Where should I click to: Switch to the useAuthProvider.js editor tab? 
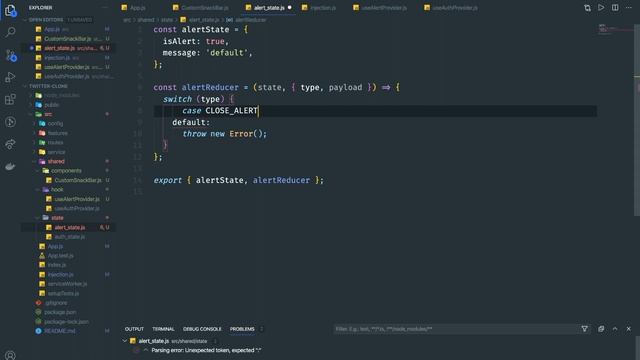coord(451,8)
